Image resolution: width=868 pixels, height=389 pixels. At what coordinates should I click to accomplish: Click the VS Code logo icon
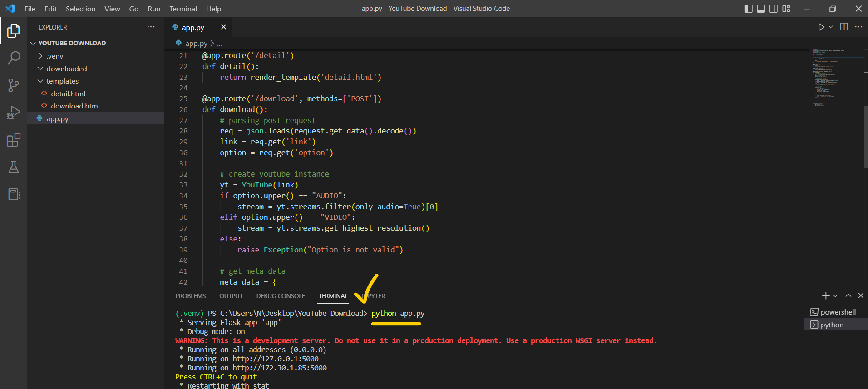pyautogui.click(x=10, y=9)
